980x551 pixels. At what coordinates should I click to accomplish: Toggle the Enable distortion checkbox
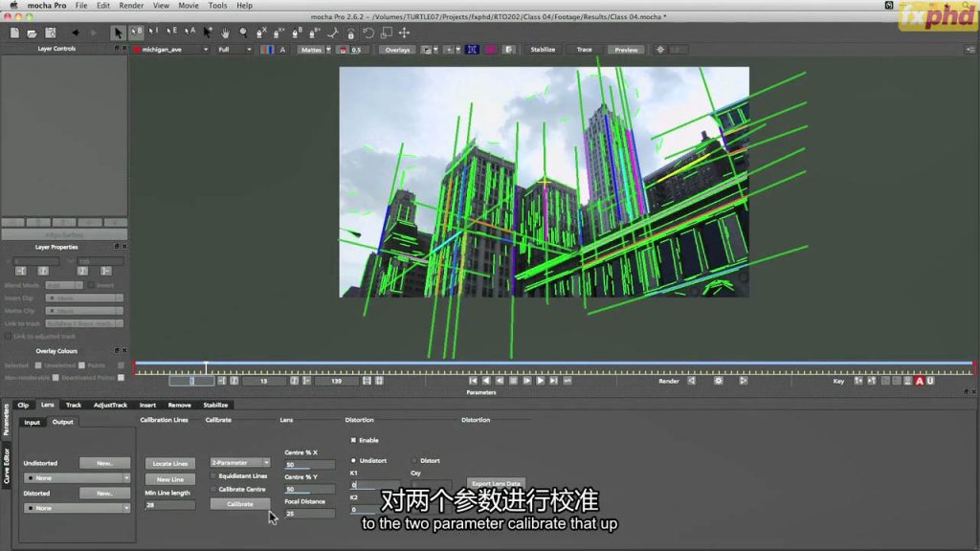coord(352,440)
